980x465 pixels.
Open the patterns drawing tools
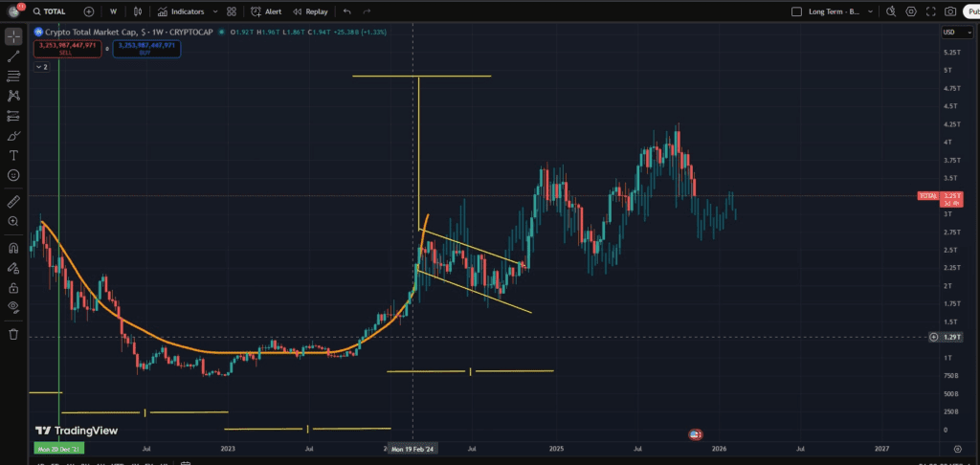click(x=13, y=96)
